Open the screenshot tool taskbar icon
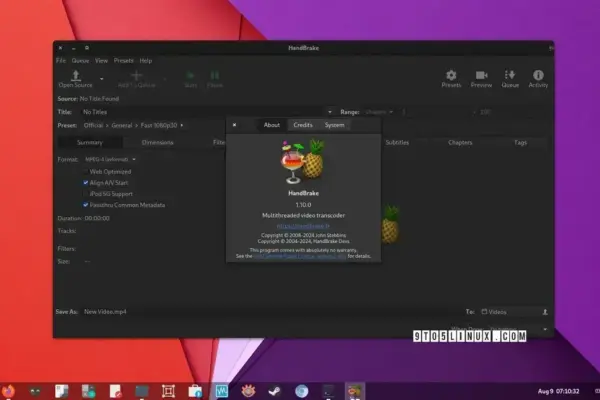 pyautogui.click(x=168, y=391)
